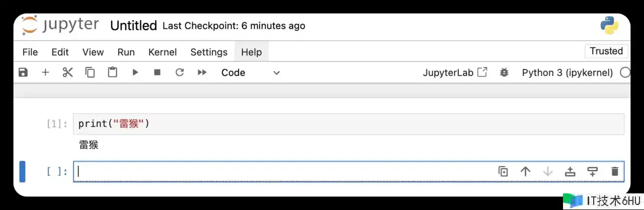The image size is (644, 210).
Task: Open the Settings menu
Action: point(209,52)
